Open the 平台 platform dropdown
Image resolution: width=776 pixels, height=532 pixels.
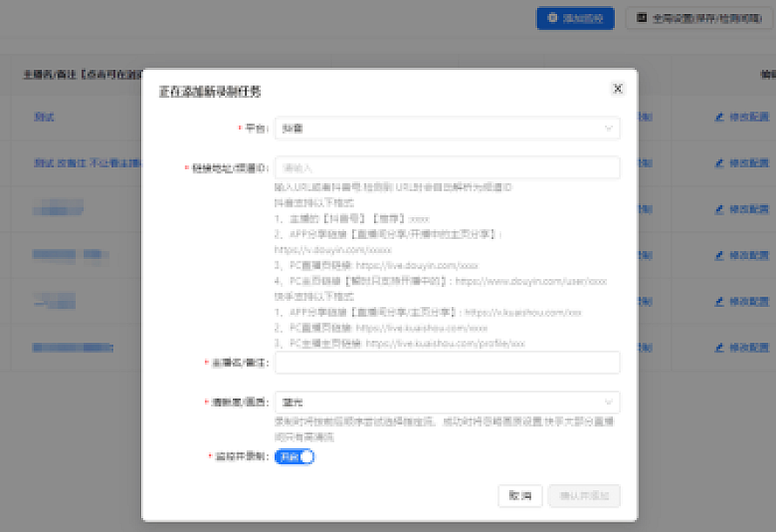pos(446,128)
